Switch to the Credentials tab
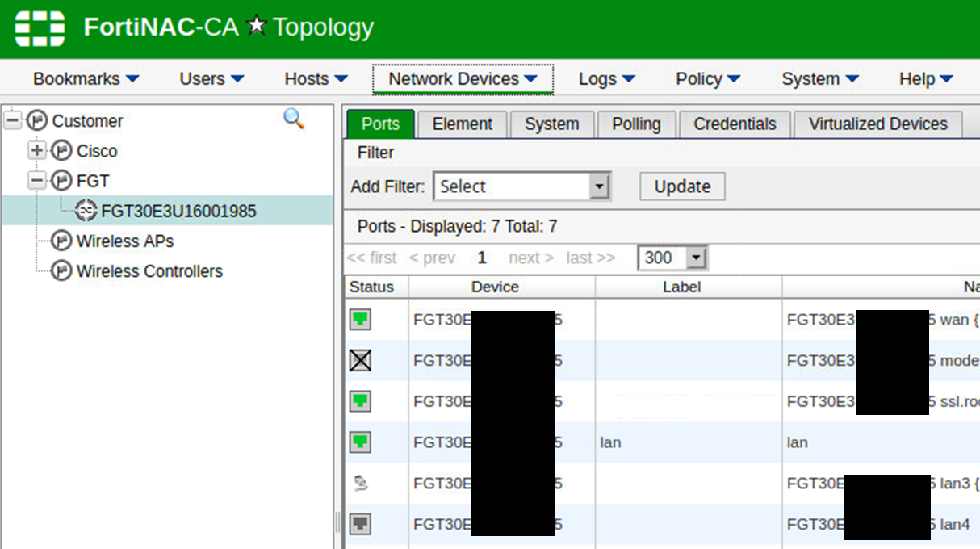The height and width of the screenshot is (549, 980). [x=734, y=124]
